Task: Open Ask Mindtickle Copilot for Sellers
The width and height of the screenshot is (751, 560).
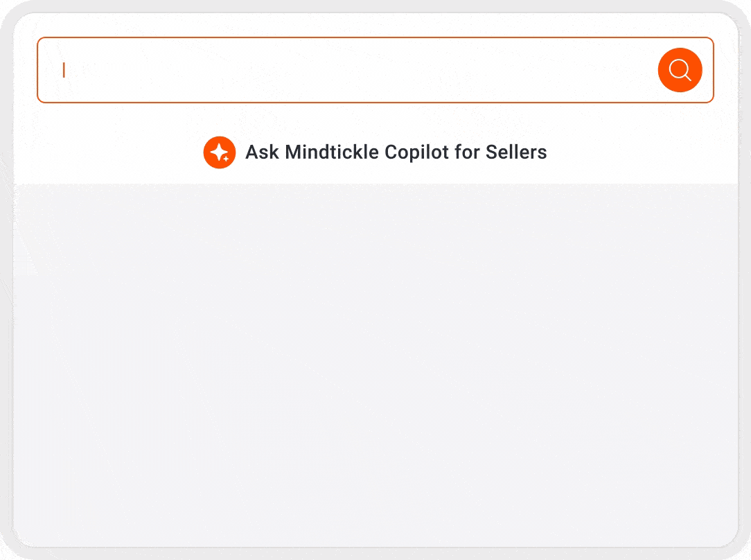Action: (x=396, y=152)
